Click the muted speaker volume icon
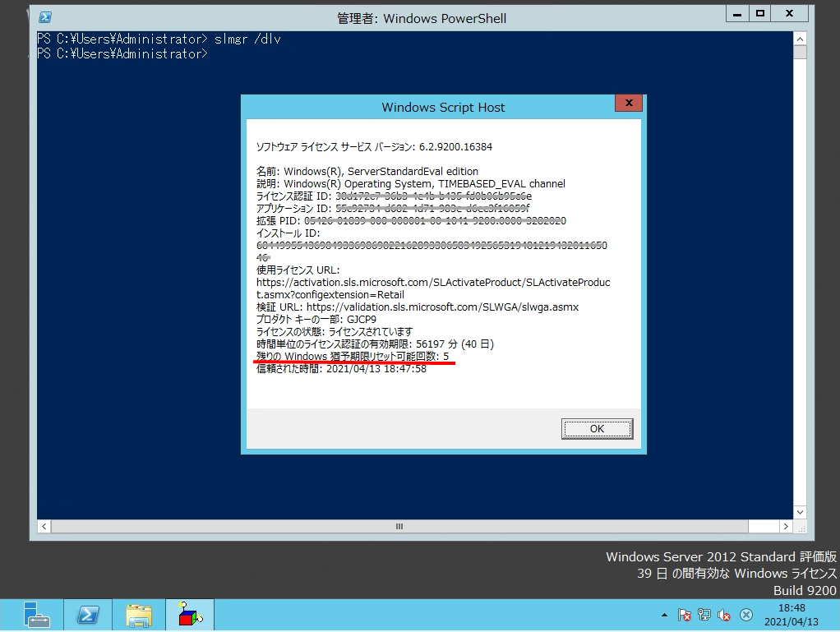The width and height of the screenshot is (840, 632). pyautogui.click(x=724, y=615)
